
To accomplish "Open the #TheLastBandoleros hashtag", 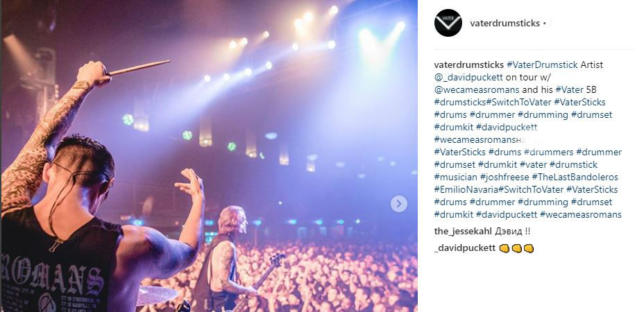I will tap(575, 177).
